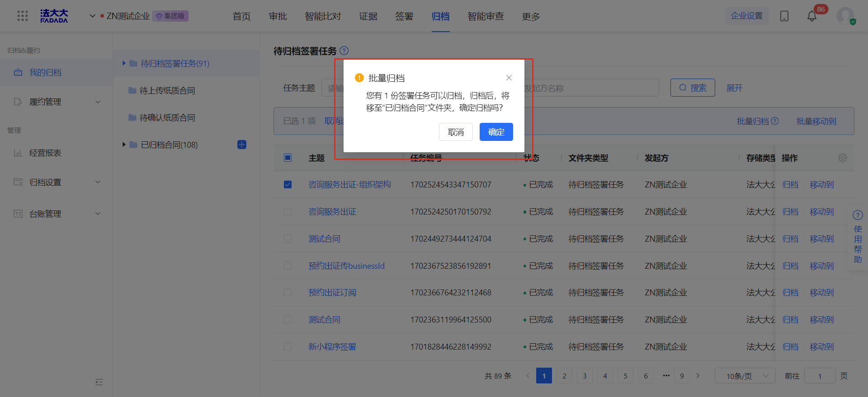Open the enterprise switcher dropdown arrow
Screen dimensions: 868x397
92,16
